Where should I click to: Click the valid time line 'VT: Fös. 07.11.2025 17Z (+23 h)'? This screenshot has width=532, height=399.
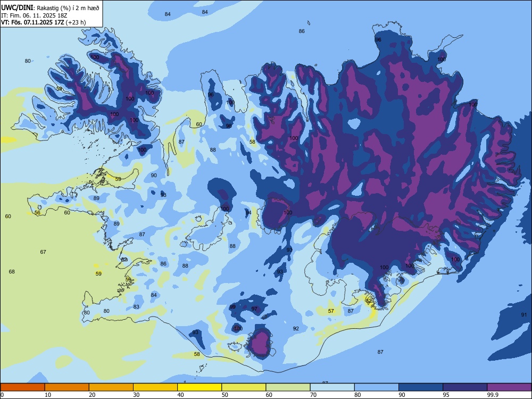tap(44, 22)
